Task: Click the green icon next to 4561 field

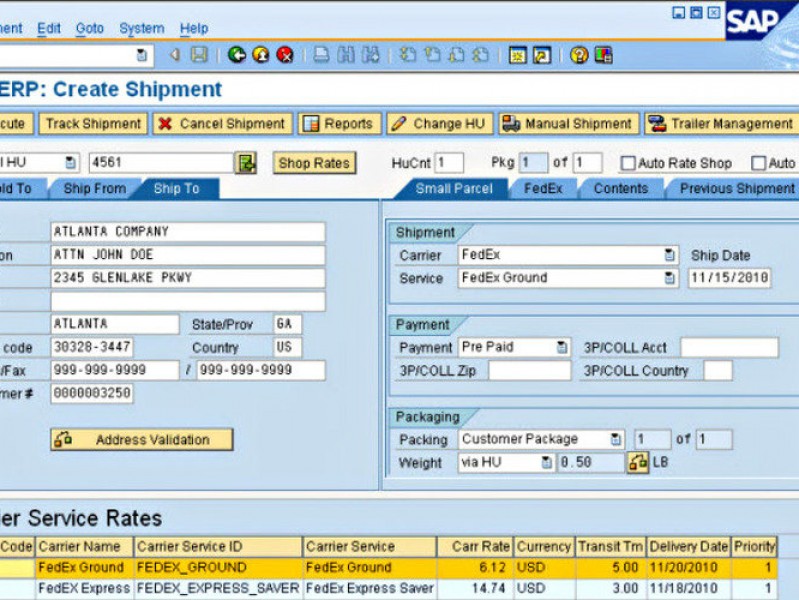Action: (245, 163)
